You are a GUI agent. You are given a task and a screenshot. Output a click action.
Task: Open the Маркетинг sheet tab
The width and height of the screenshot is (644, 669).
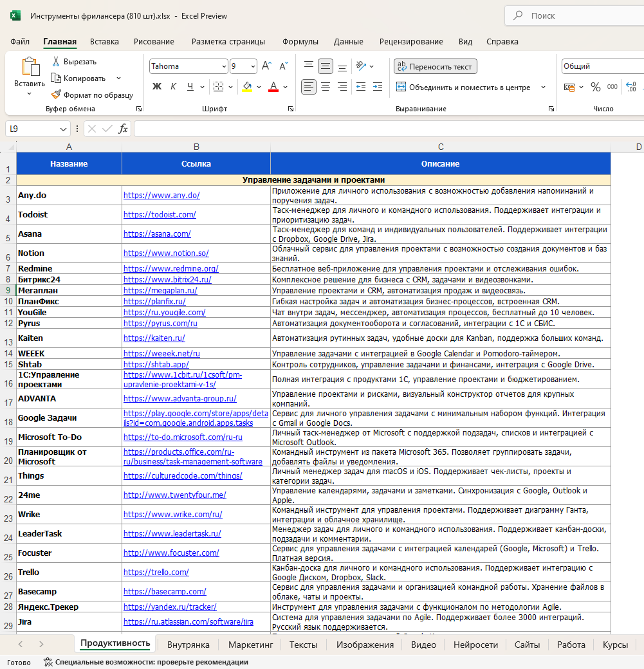[250, 645]
